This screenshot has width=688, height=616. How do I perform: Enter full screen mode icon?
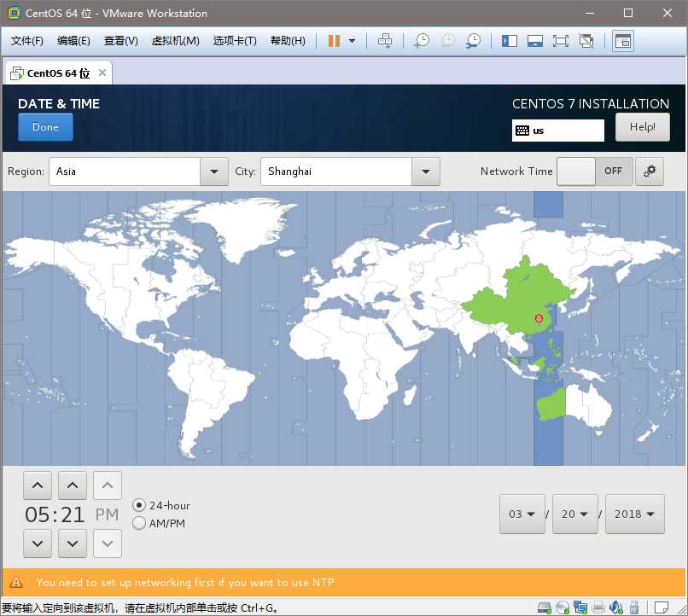click(x=560, y=41)
